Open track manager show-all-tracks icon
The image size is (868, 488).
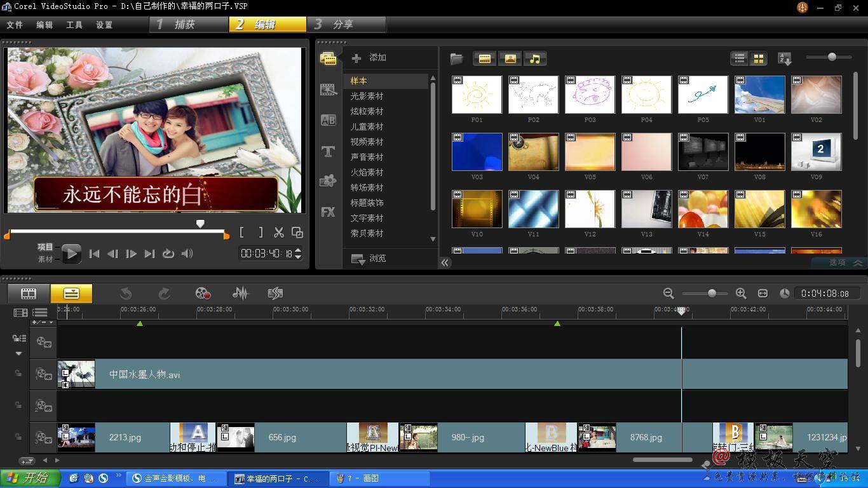point(39,313)
